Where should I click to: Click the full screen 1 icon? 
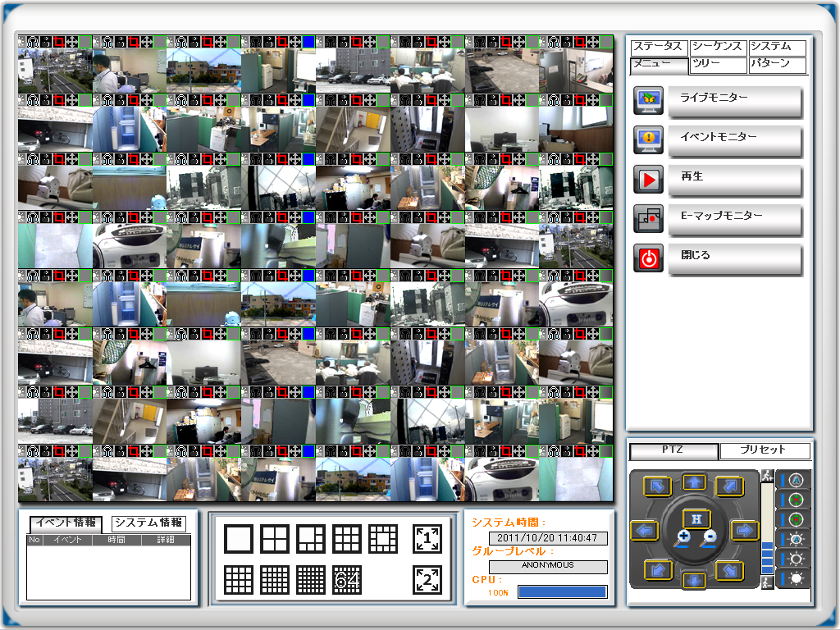click(427, 539)
